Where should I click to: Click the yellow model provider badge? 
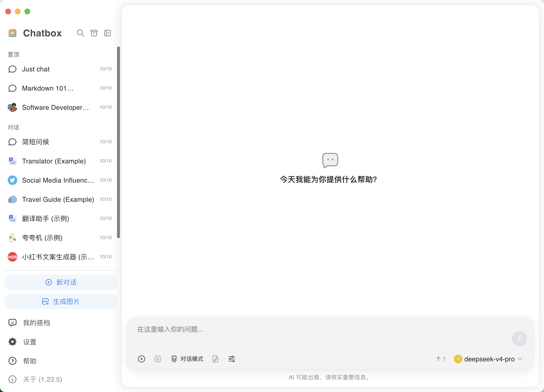click(458, 359)
